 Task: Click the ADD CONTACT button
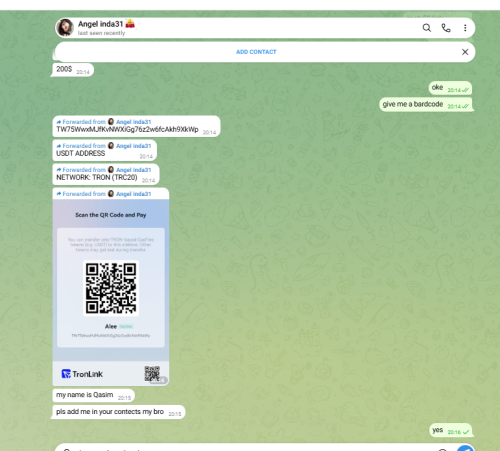(x=256, y=52)
